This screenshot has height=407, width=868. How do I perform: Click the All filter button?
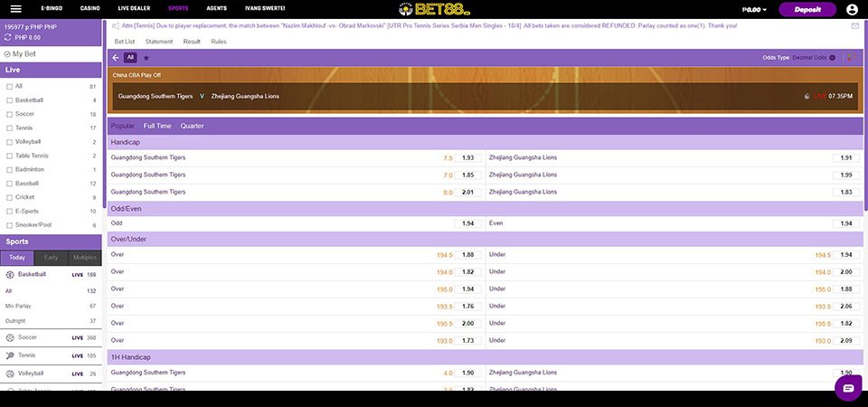(x=130, y=58)
